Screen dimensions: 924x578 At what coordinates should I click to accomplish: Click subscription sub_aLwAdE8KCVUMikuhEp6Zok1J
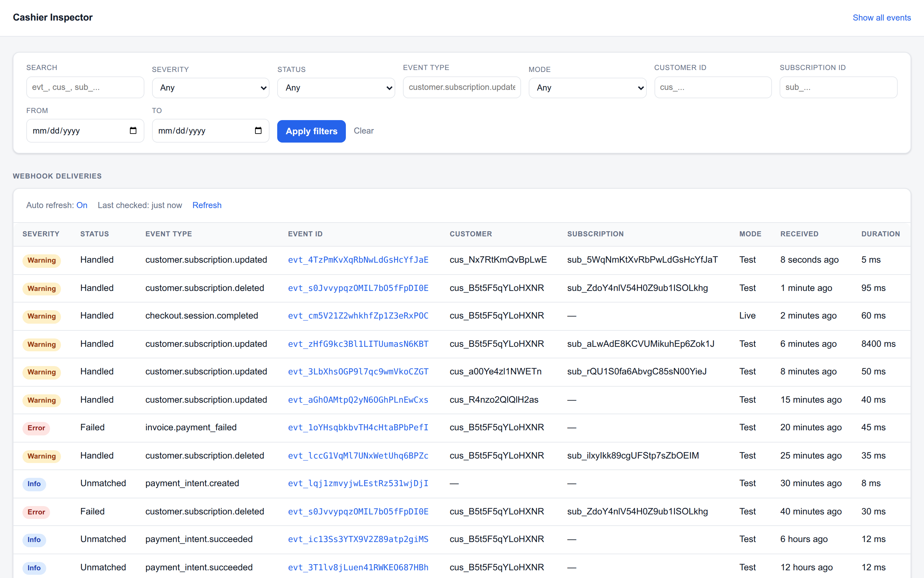(x=640, y=344)
